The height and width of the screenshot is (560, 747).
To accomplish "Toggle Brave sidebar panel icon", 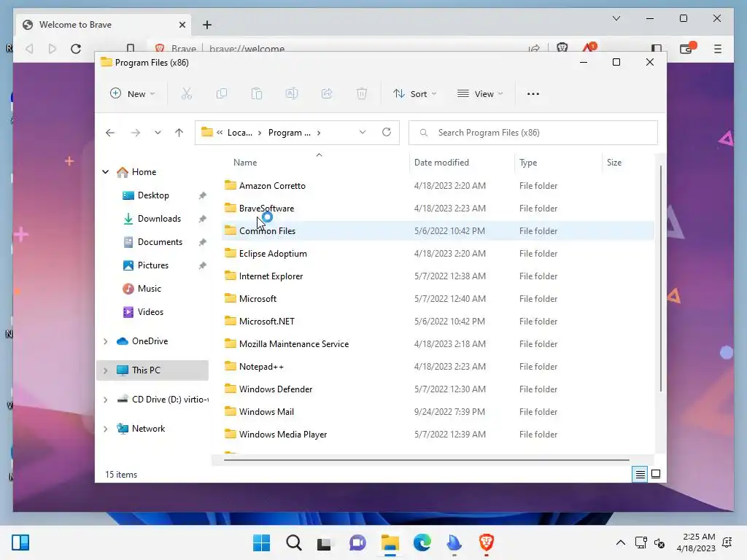I will [x=657, y=48].
